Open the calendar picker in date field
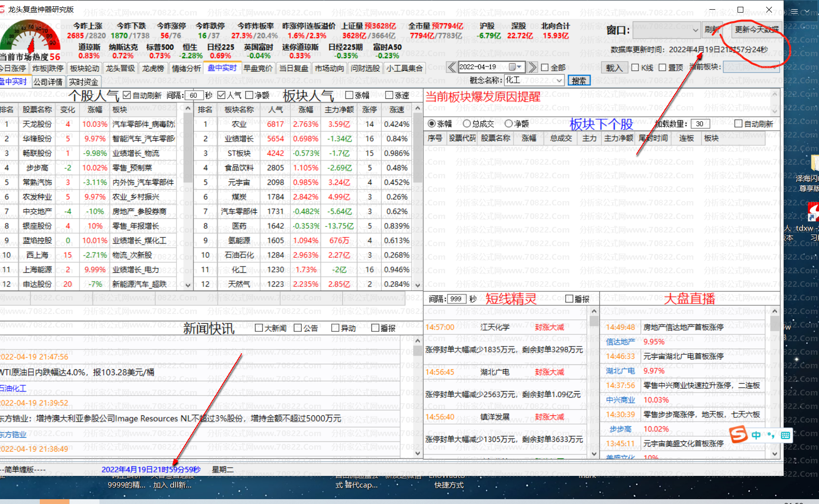819x504 pixels. click(x=512, y=67)
